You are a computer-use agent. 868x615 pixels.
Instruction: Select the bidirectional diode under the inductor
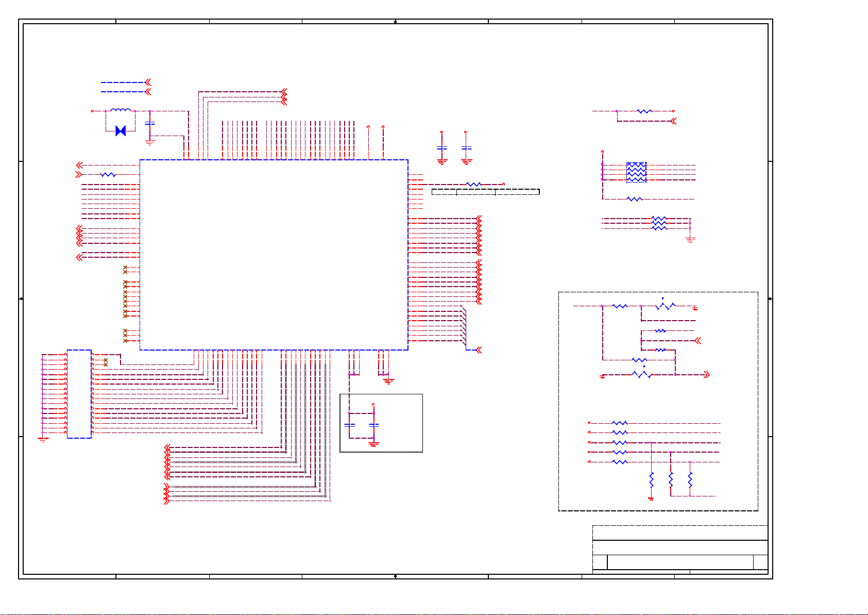121,131
